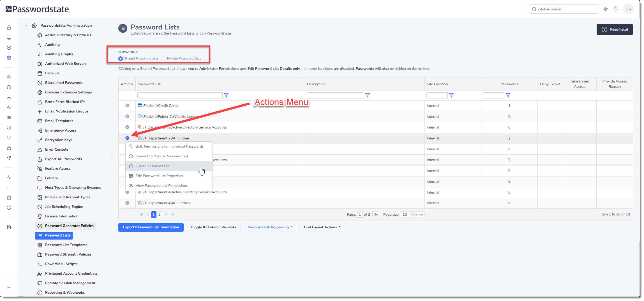Click the filter icon for Site Location column

click(451, 95)
